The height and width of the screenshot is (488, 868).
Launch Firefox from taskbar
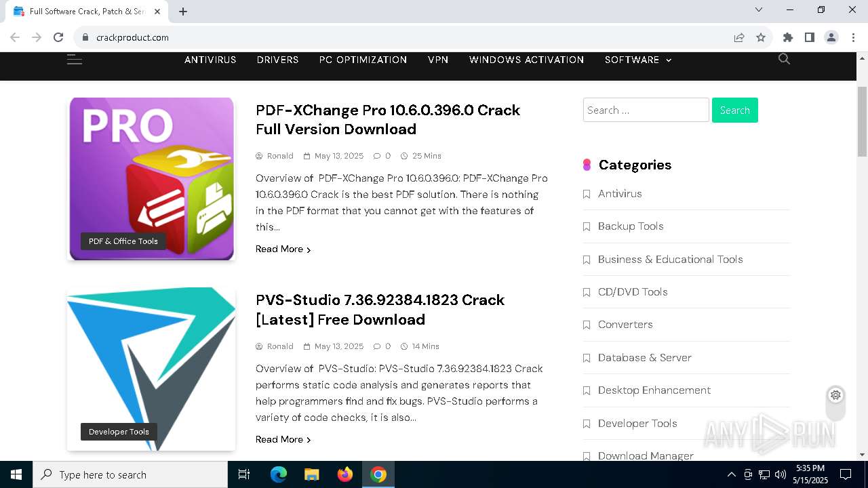[345, 474]
